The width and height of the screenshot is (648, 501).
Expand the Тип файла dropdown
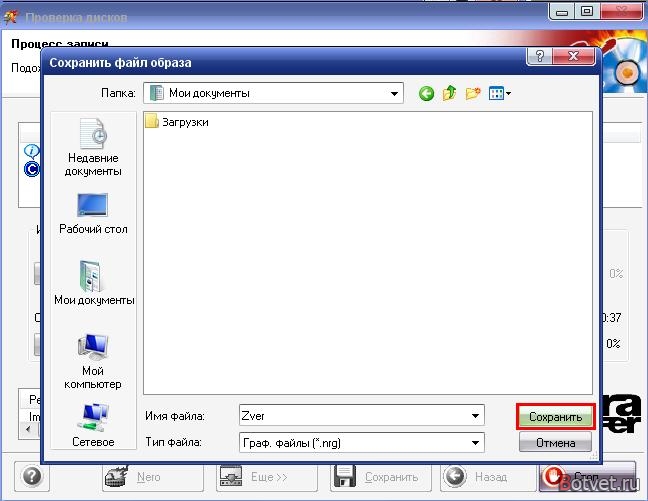[x=475, y=443]
